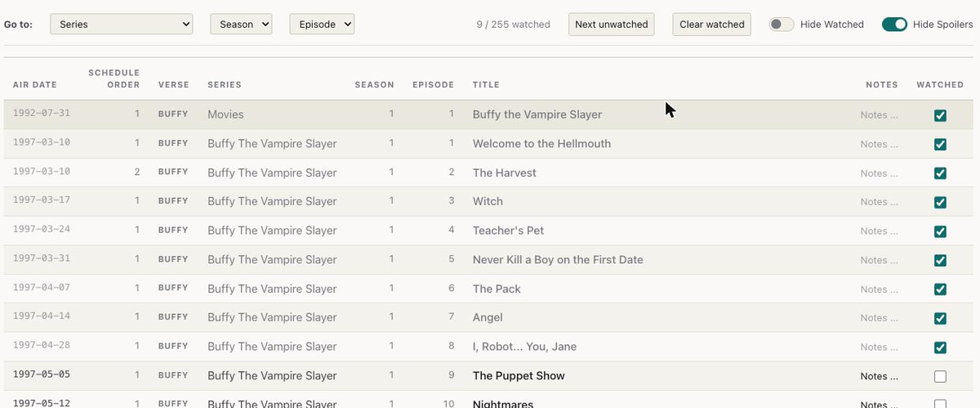The height and width of the screenshot is (408, 980).
Task: Click the Next unwatched button
Action: (612, 25)
